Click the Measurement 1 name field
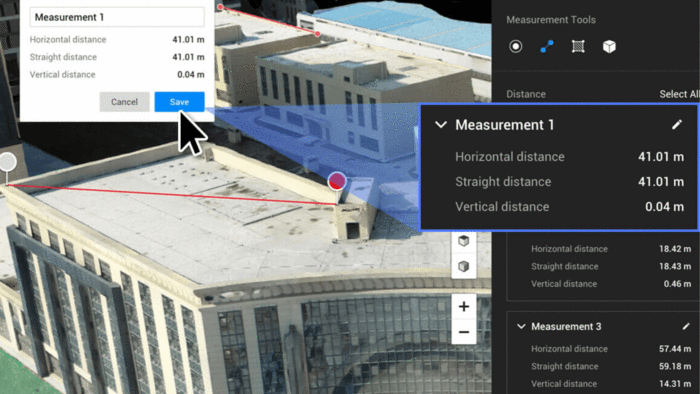The width and height of the screenshot is (700, 394). [117, 17]
